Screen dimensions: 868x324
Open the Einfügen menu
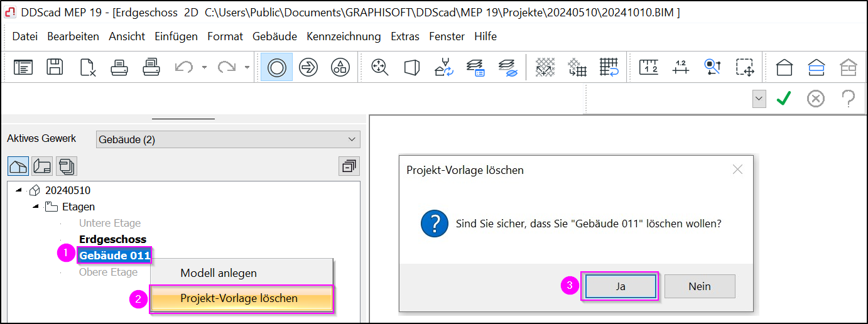point(176,36)
